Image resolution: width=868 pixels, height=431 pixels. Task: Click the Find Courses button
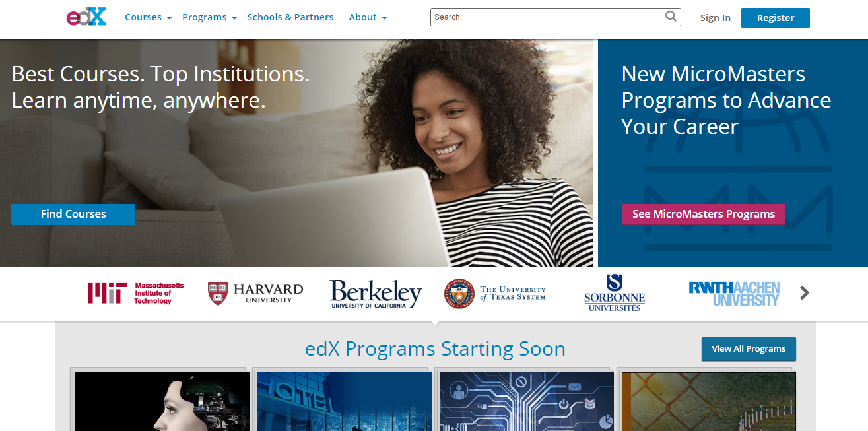(73, 215)
